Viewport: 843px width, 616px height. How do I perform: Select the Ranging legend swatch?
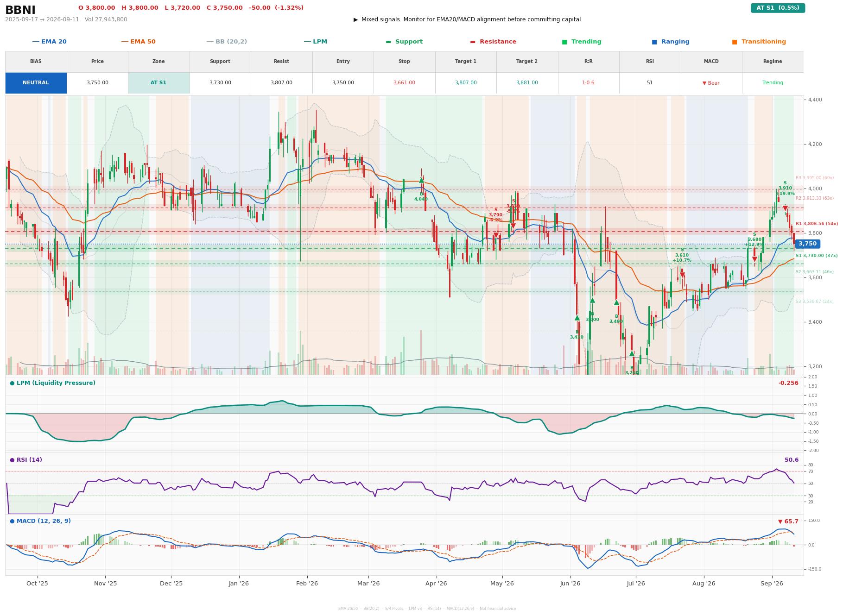click(654, 42)
